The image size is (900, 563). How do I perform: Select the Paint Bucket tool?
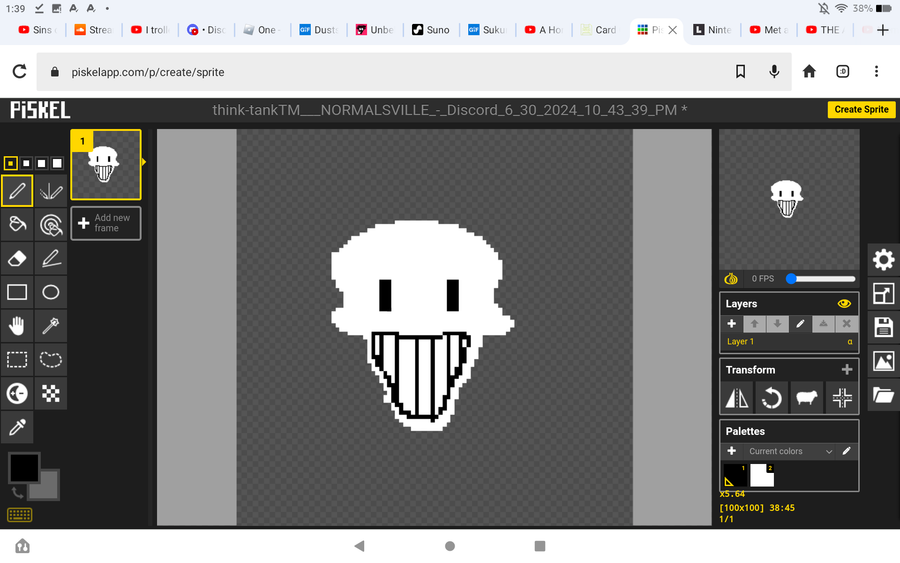17,224
